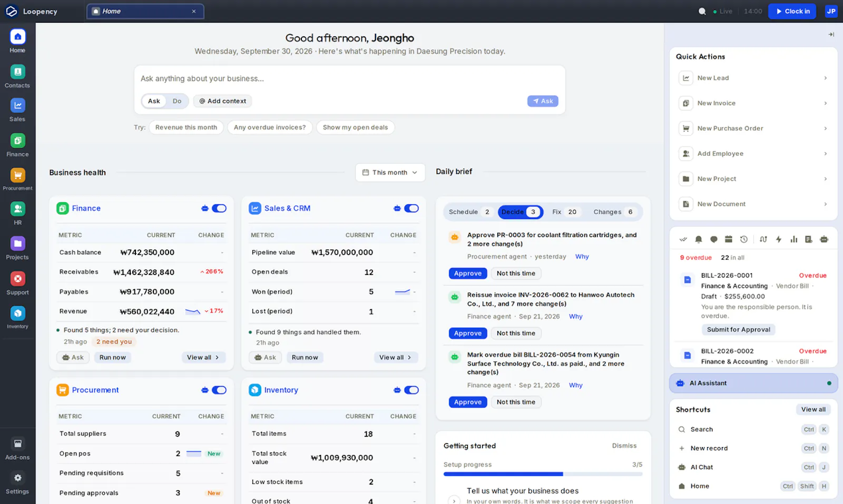Click the Setup progress bar
The height and width of the screenshot is (504, 843).
pyautogui.click(x=543, y=474)
